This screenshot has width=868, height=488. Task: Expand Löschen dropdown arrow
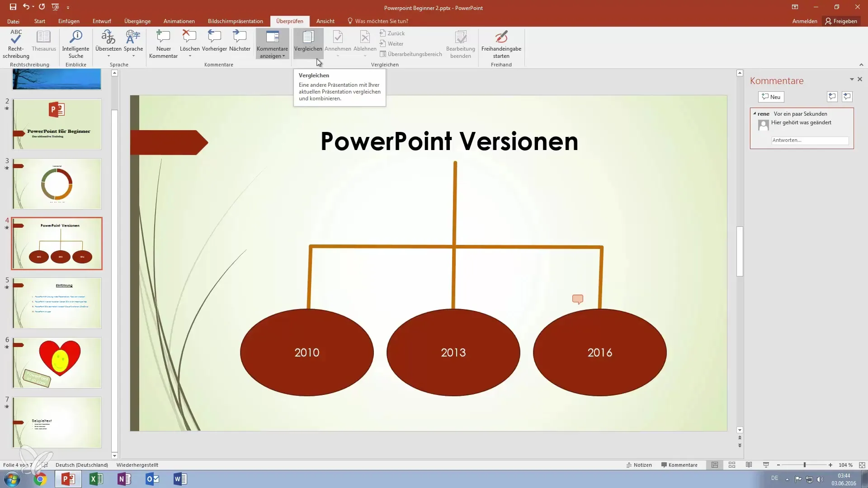click(190, 56)
